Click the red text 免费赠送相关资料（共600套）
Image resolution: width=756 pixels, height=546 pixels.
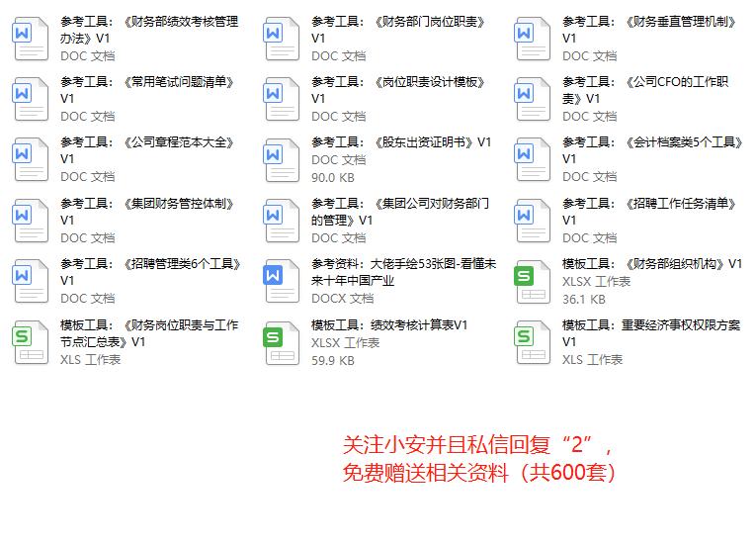479,473
